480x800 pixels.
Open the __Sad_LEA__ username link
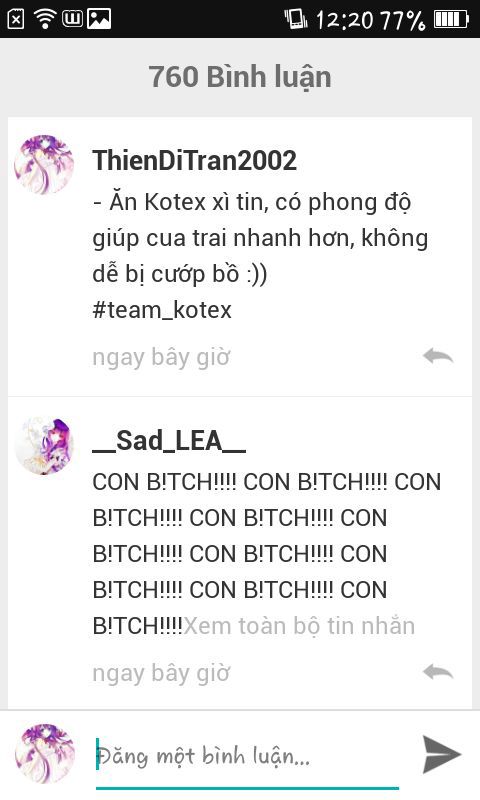tap(169, 440)
